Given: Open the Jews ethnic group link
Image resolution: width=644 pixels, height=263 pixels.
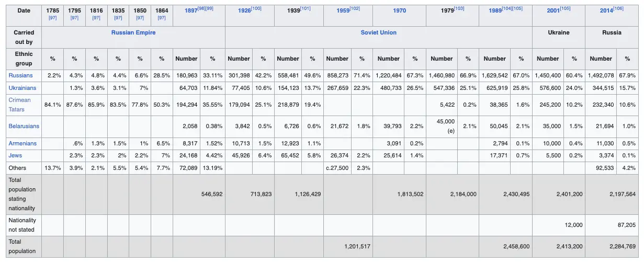Looking at the screenshot, I should tap(15, 155).
